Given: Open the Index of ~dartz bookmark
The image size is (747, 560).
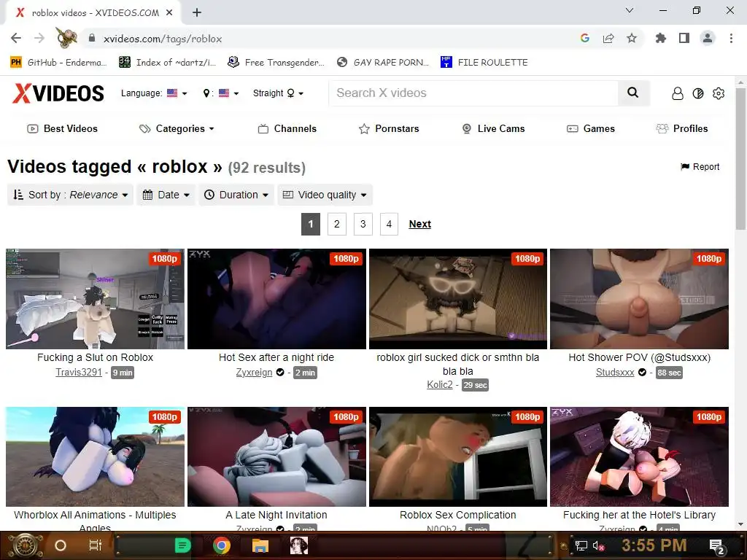Looking at the screenshot, I should click(168, 63).
